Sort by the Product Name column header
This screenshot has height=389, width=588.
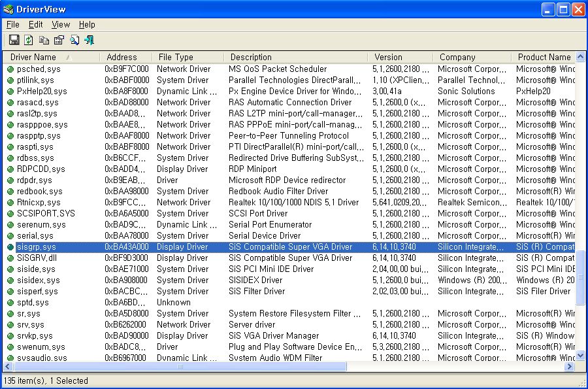coord(543,57)
